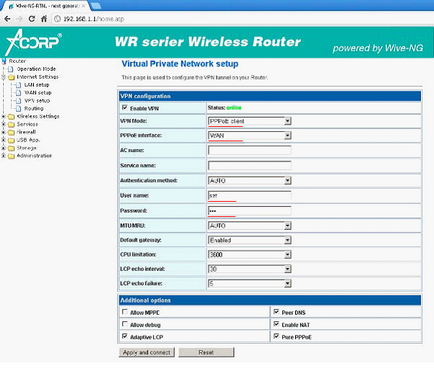Open the LCP echo failure dropdown

coord(249,283)
